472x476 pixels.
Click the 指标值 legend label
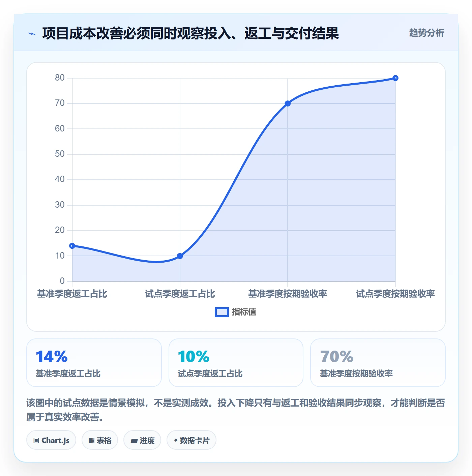click(x=244, y=312)
